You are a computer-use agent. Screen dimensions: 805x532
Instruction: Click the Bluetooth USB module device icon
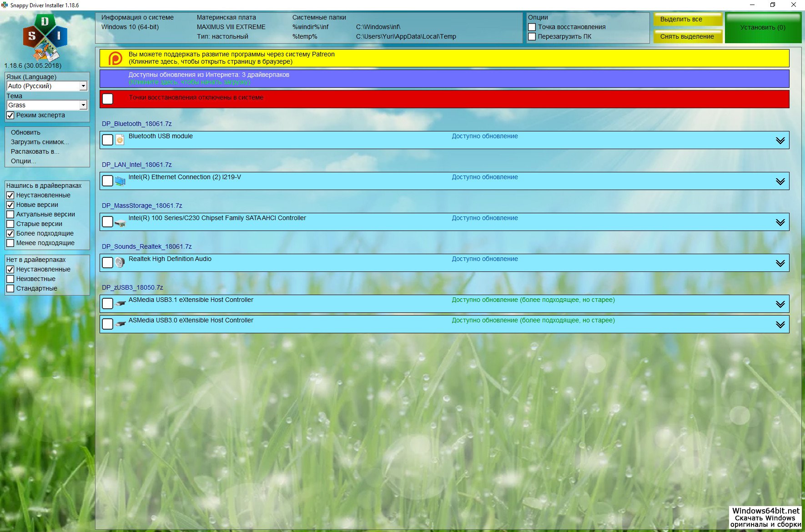point(120,140)
